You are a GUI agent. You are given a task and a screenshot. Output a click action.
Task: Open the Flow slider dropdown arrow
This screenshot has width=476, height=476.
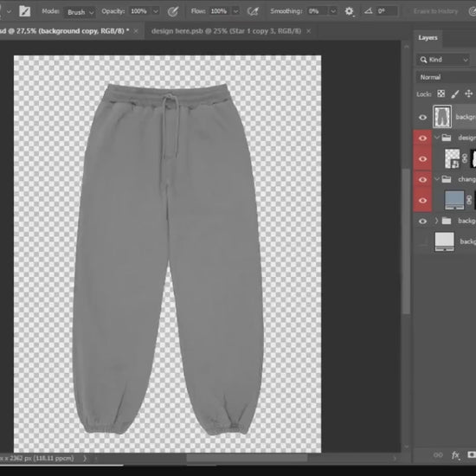coord(235,11)
